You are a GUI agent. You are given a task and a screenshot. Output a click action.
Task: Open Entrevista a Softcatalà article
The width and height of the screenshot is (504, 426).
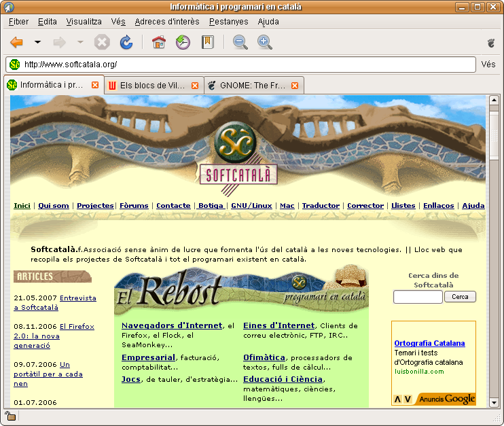55,302
